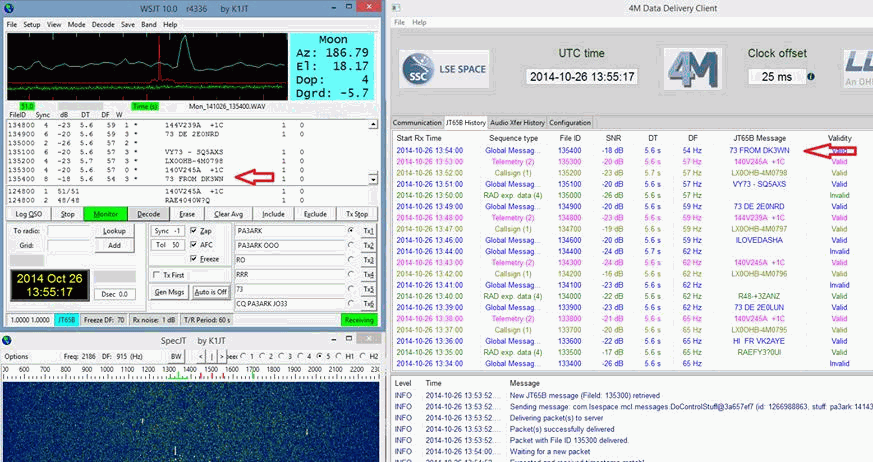
Task: Select SpecJT speed radio button 3
Action: point(282,356)
